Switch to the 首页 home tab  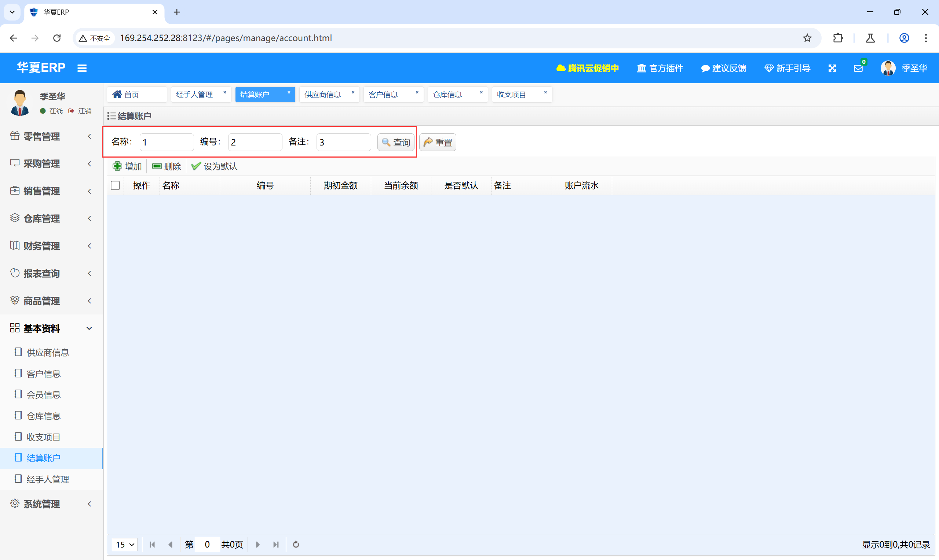131,94
